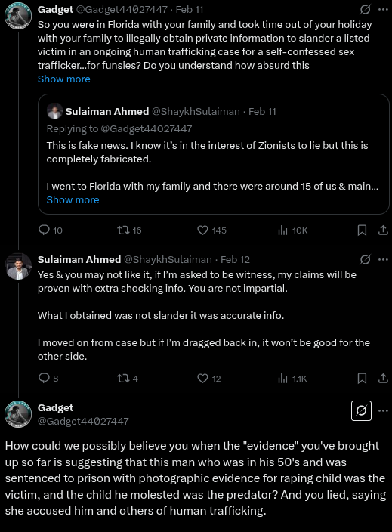Open more options on Sulaiman Ahmed's Feb 12 tweet
Viewport: 392px width, 532px height.
pyautogui.click(x=383, y=259)
